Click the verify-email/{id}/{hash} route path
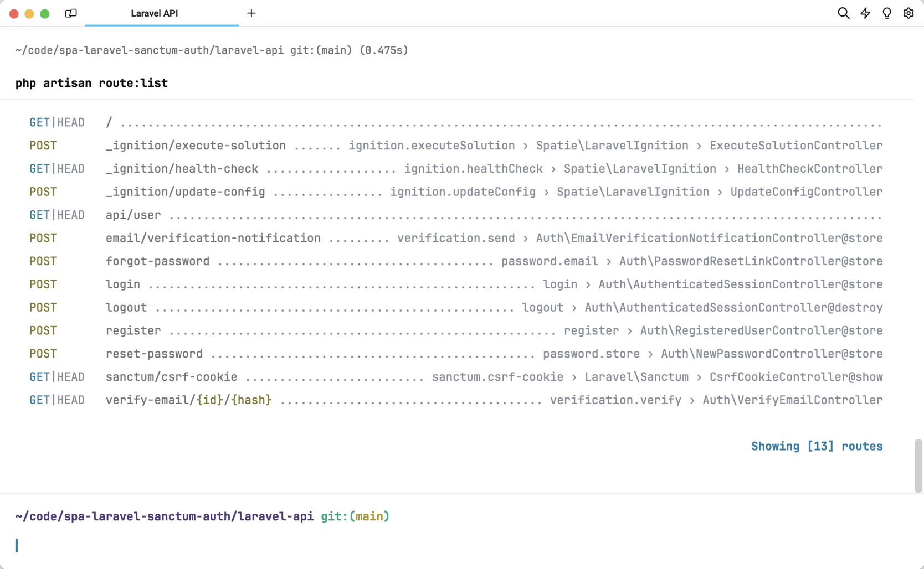 point(188,400)
